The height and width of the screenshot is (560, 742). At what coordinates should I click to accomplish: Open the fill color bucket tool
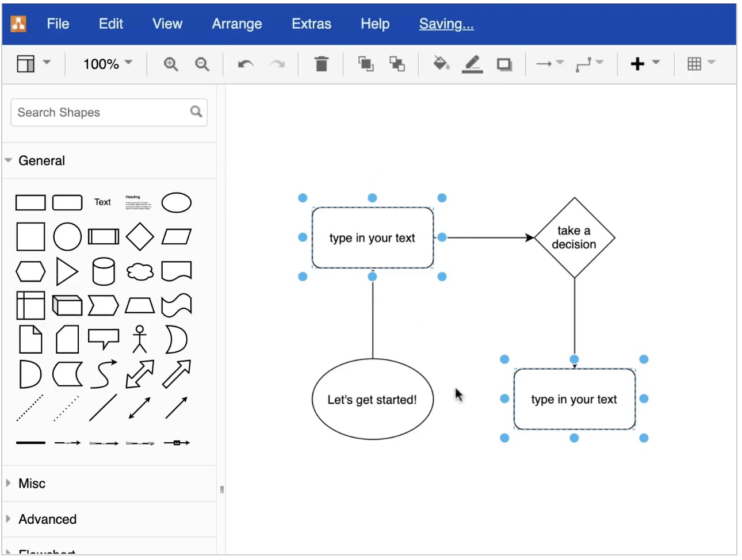tap(441, 63)
